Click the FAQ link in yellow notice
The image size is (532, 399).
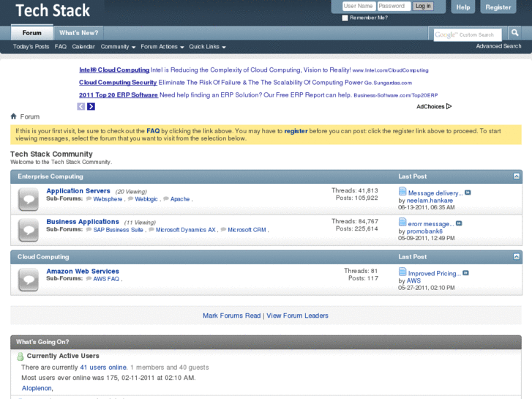click(x=153, y=131)
